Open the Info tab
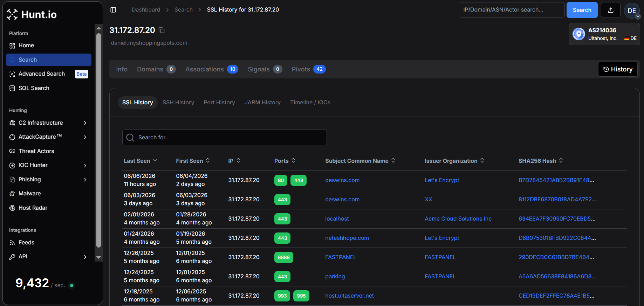This screenshot has height=306, width=644. point(122,69)
